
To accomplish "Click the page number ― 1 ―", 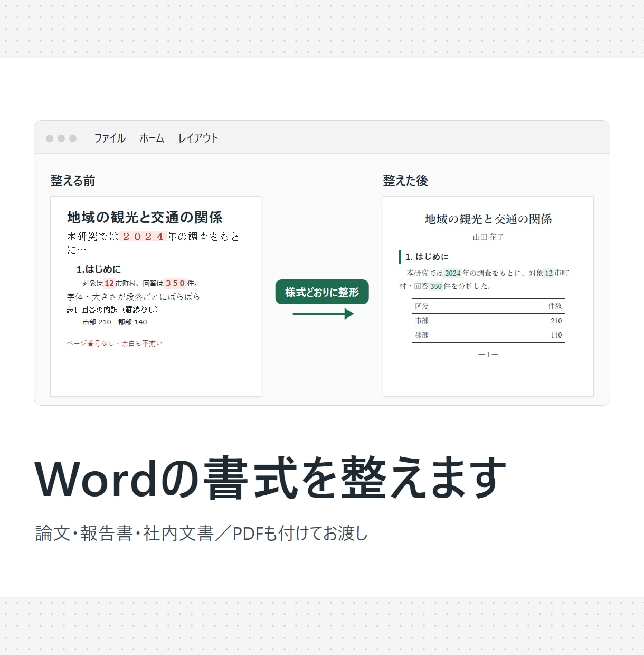I will [x=488, y=354].
